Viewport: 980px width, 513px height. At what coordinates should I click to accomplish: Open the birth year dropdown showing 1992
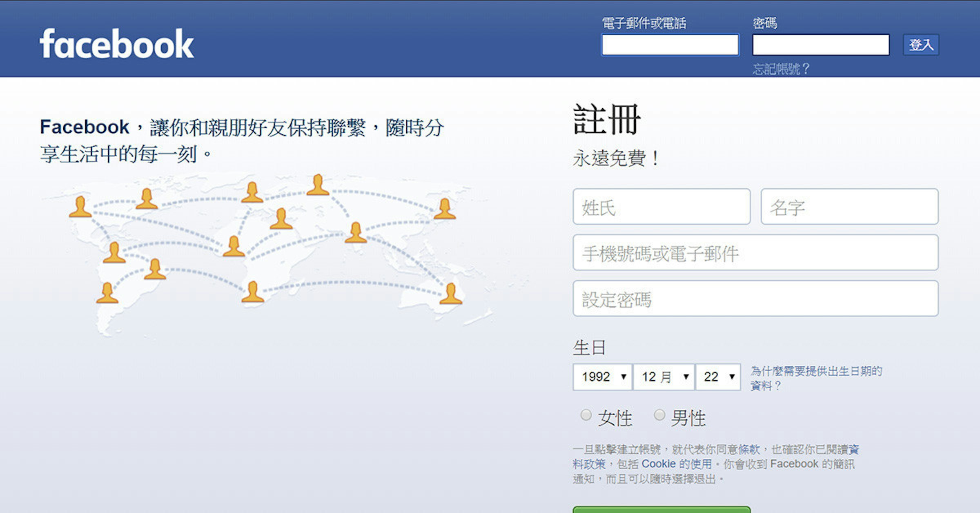tap(602, 377)
